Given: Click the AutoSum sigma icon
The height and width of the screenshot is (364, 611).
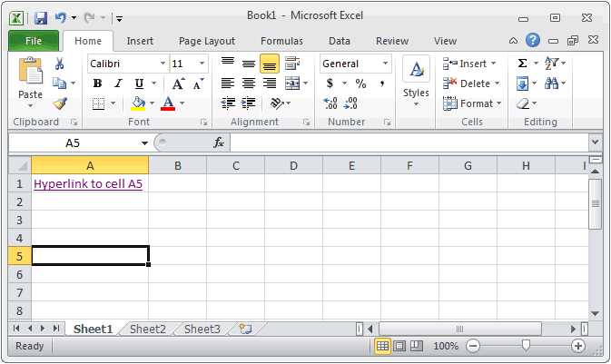Looking at the screenshot, I should (523, 64).
